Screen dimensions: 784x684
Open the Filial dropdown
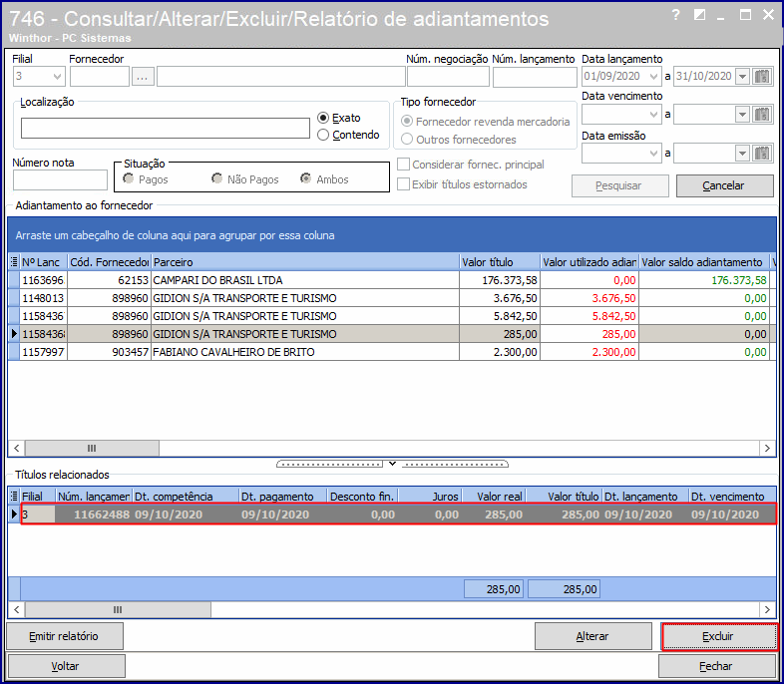pos(58,77)
